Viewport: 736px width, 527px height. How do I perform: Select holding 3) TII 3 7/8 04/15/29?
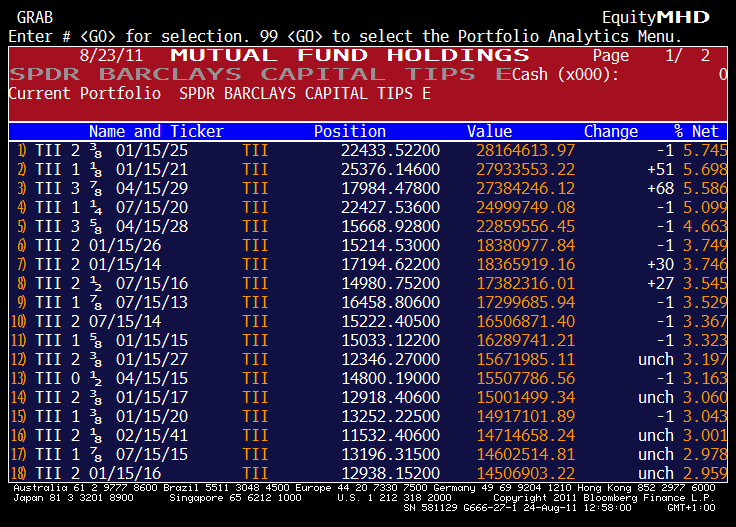(368, 189)
